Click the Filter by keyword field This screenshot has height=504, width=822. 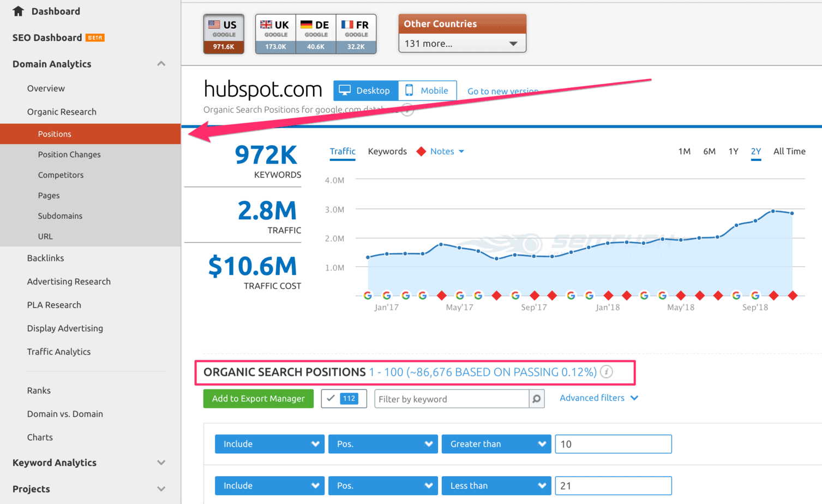(x=452, y=399)
